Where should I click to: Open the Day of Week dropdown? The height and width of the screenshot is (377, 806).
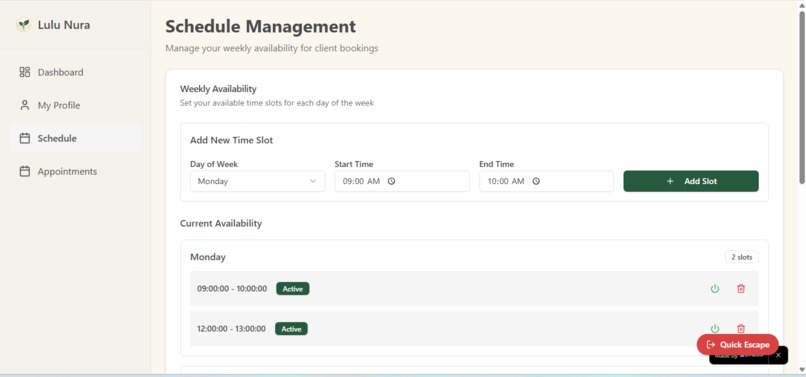[x=257, y=181]
